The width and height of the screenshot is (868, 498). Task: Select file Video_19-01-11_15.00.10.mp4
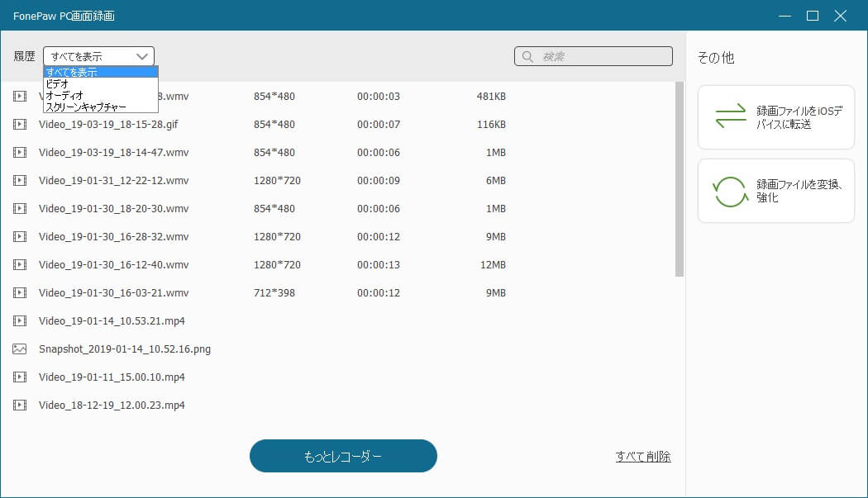[112, 377]
